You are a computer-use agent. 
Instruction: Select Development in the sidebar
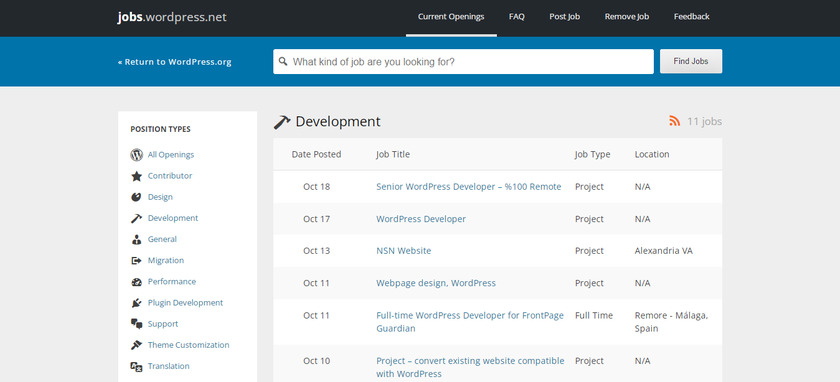[173, 218]
